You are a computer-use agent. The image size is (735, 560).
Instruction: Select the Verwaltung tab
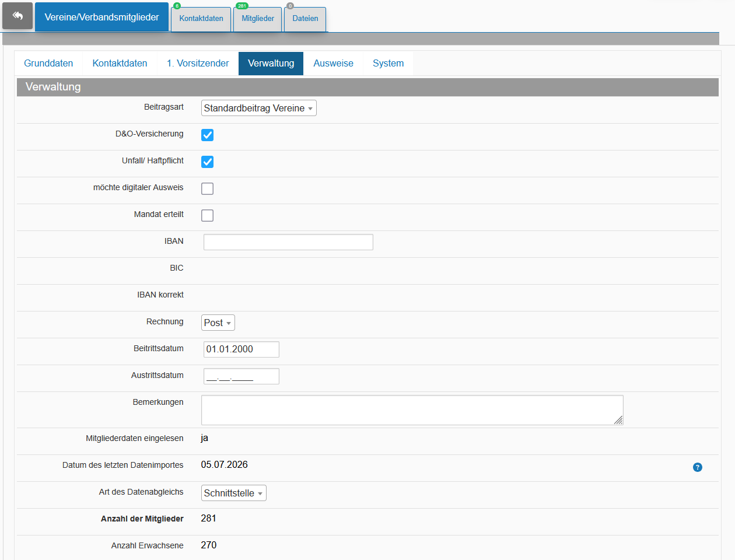(x=271, y=63)
